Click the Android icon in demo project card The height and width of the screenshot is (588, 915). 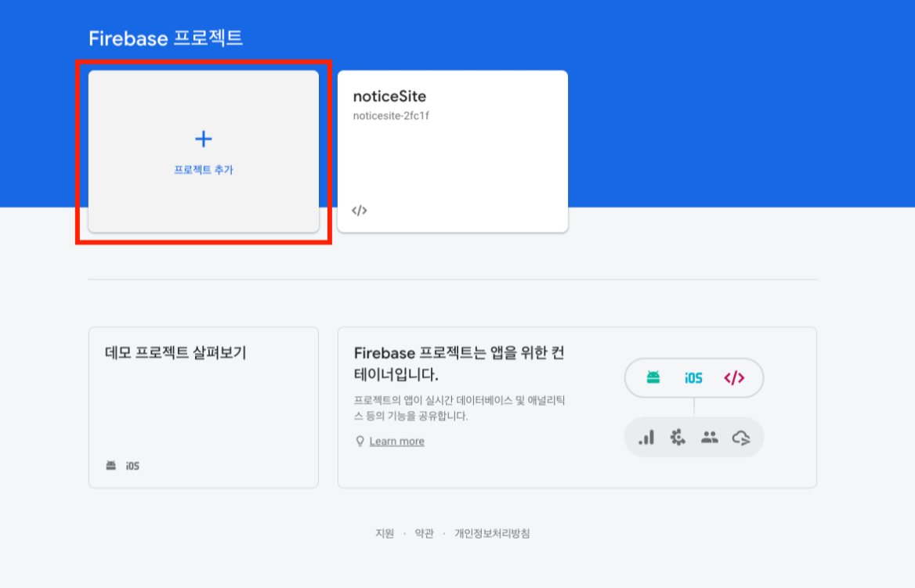(x=111, y=466)
